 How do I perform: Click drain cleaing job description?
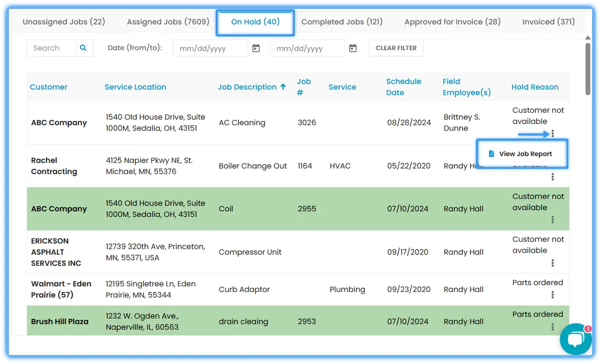point(243,321)
